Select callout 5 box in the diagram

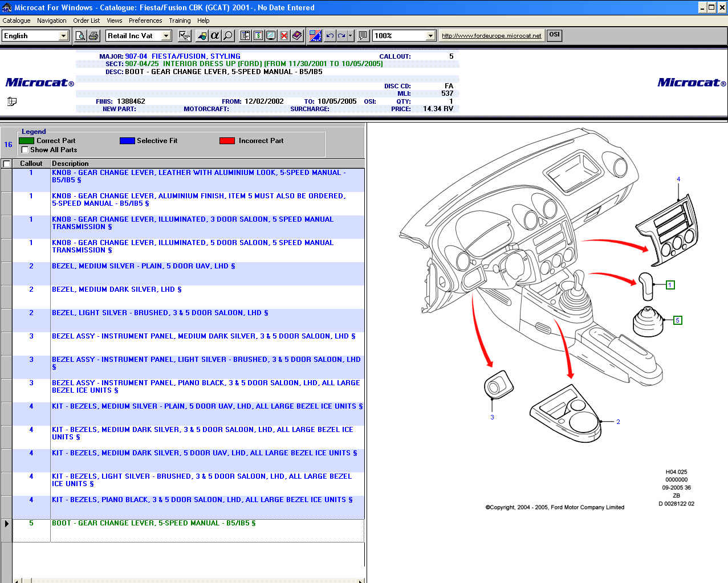click(x=677, y=320)
